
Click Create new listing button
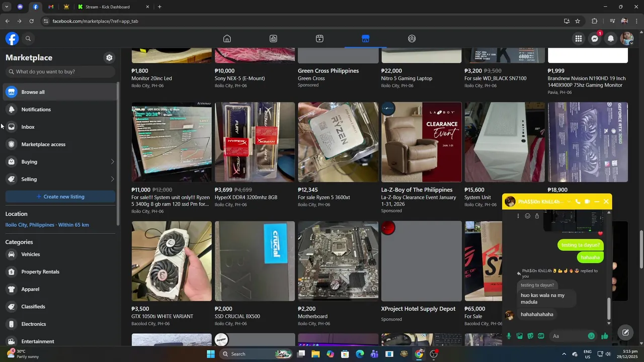pos(60,197)
